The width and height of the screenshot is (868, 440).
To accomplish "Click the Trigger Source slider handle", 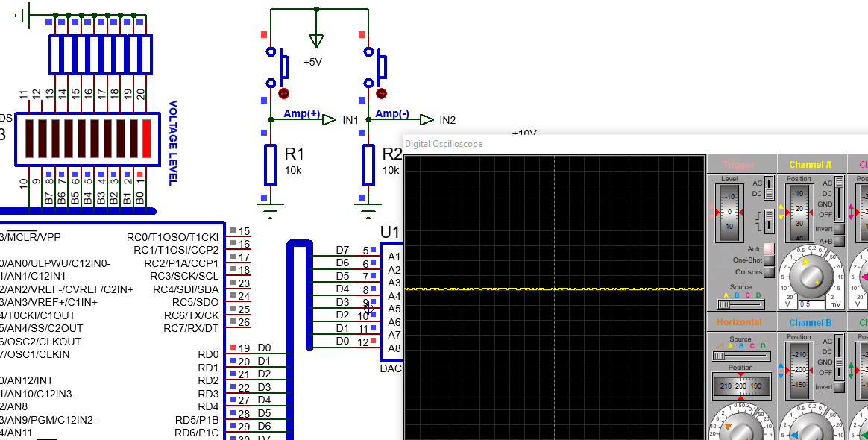I will pyautogui.click(x=724, y=304).
